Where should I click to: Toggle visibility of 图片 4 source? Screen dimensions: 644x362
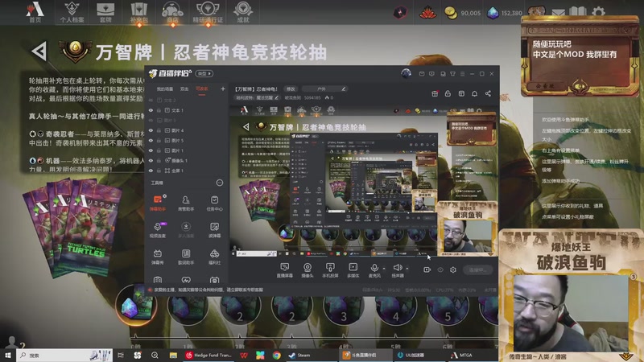click(x=151, y=130)
